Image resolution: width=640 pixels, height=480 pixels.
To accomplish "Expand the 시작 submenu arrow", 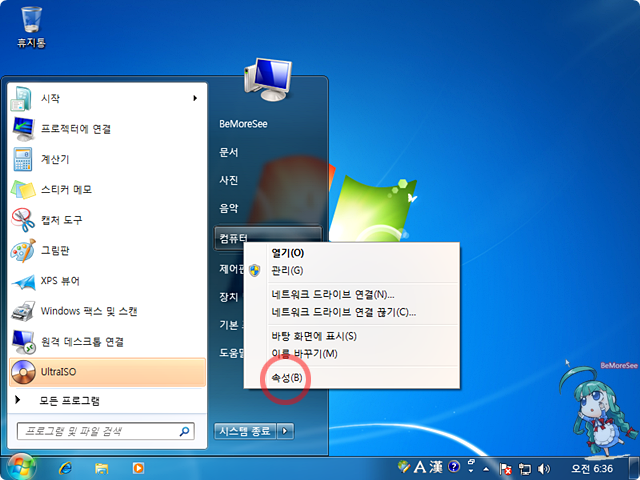I will tap(194, 98).
